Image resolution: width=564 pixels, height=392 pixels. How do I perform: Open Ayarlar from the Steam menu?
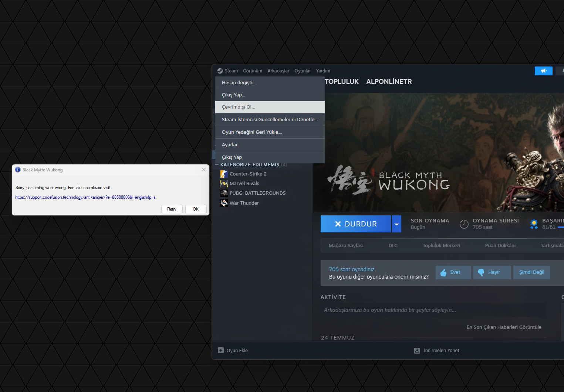(x=270, y=144)
